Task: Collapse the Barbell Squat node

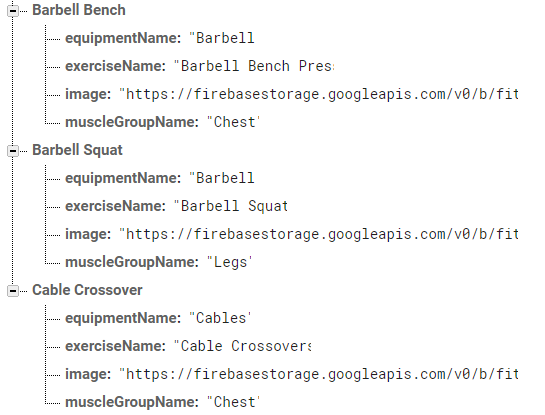Action: pyautogui.click(x=13, y=151)
